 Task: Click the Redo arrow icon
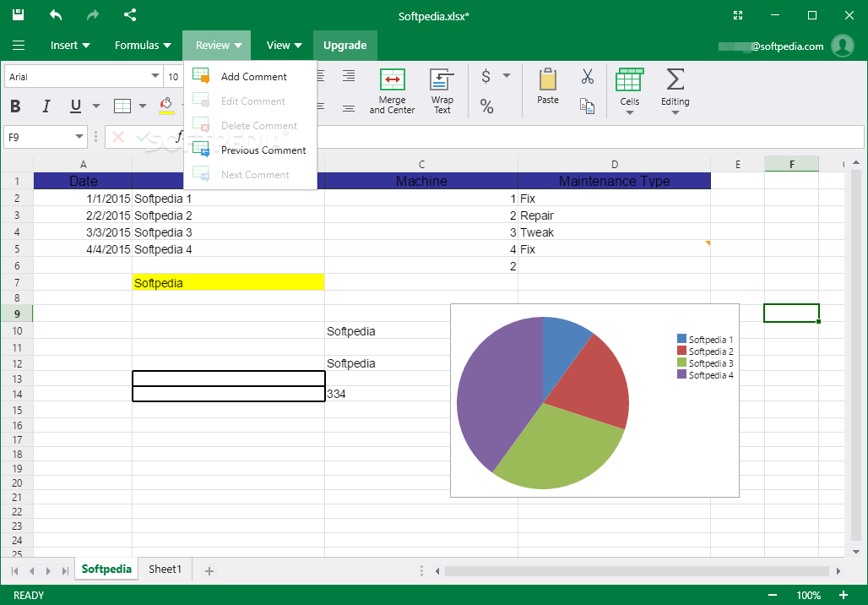[92, 15]
